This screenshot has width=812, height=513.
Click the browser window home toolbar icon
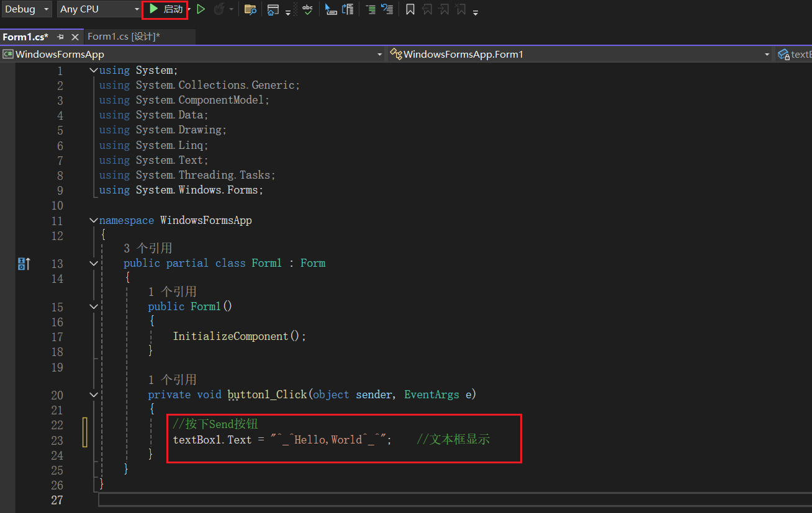point(273,9)
